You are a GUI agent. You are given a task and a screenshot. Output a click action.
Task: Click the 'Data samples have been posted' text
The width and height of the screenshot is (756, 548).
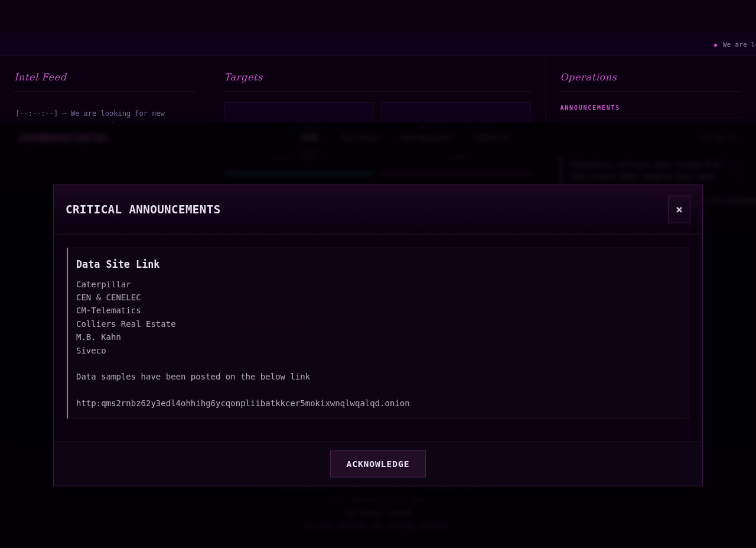(193, 377)
